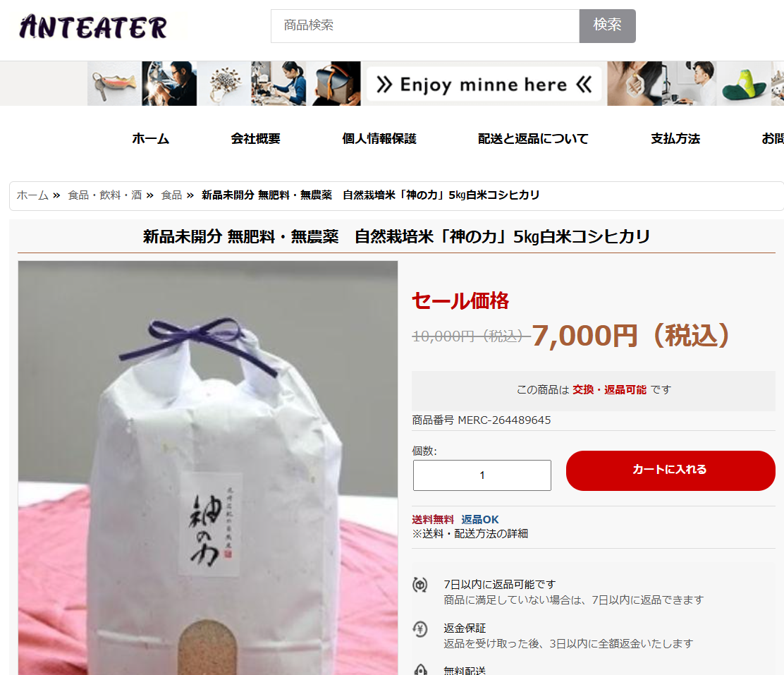784x675 pixels.
Task: Click the 個数 quantity input box
Action: click(482, 475)
